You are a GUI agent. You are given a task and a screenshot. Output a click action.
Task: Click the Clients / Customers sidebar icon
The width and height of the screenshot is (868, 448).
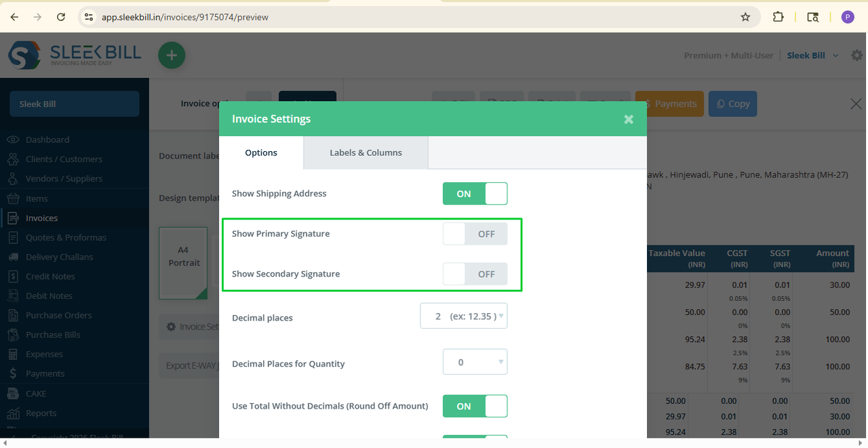click(x=13, y=159)
